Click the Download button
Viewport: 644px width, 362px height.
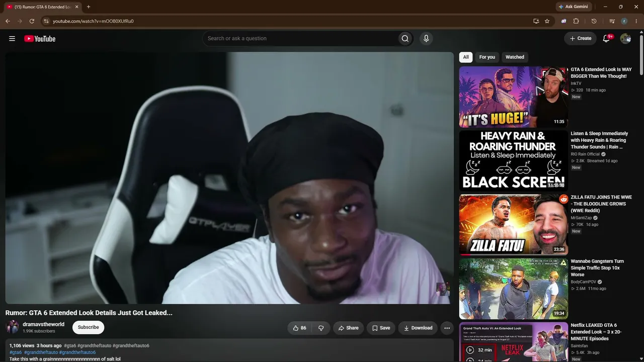(418, 328)
